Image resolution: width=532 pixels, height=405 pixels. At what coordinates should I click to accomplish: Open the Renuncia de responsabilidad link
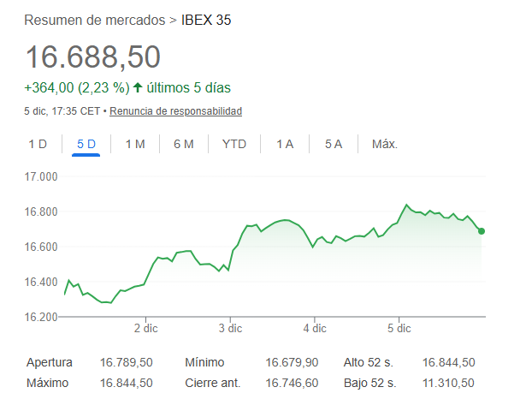pos(176,111)
